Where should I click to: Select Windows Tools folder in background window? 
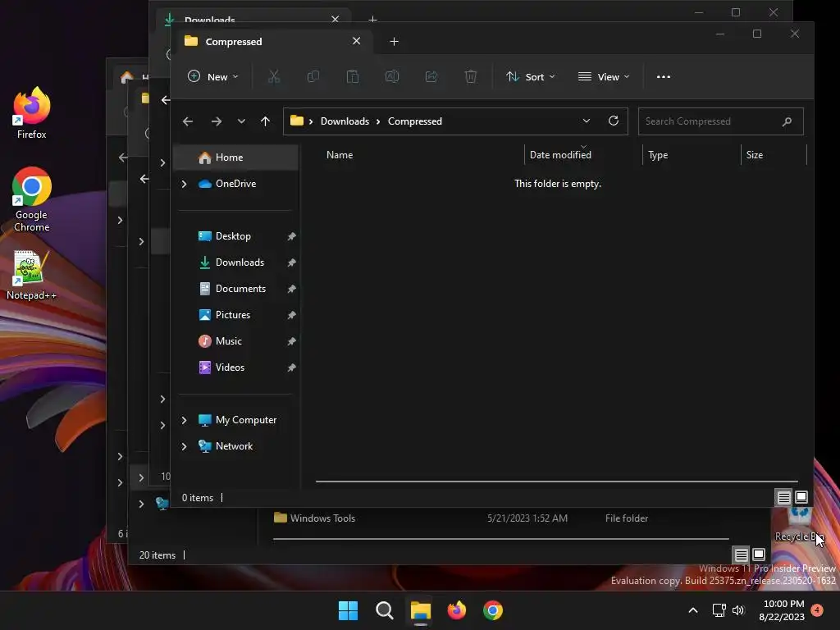(x=322, y=518)
